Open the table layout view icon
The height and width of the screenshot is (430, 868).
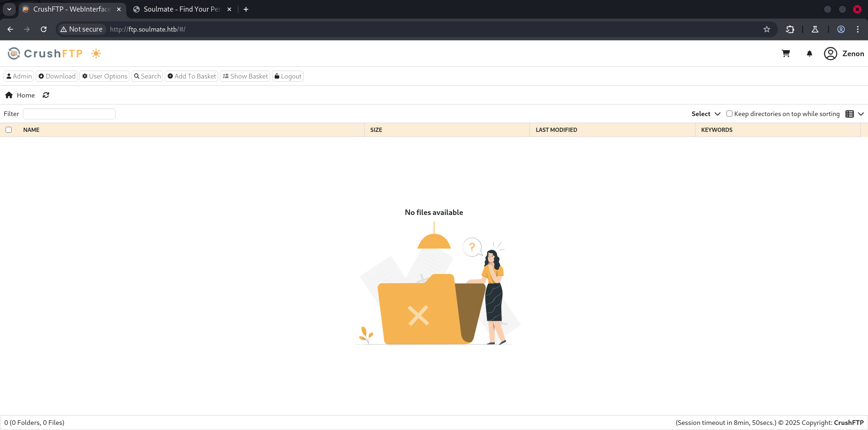[849, 113]
